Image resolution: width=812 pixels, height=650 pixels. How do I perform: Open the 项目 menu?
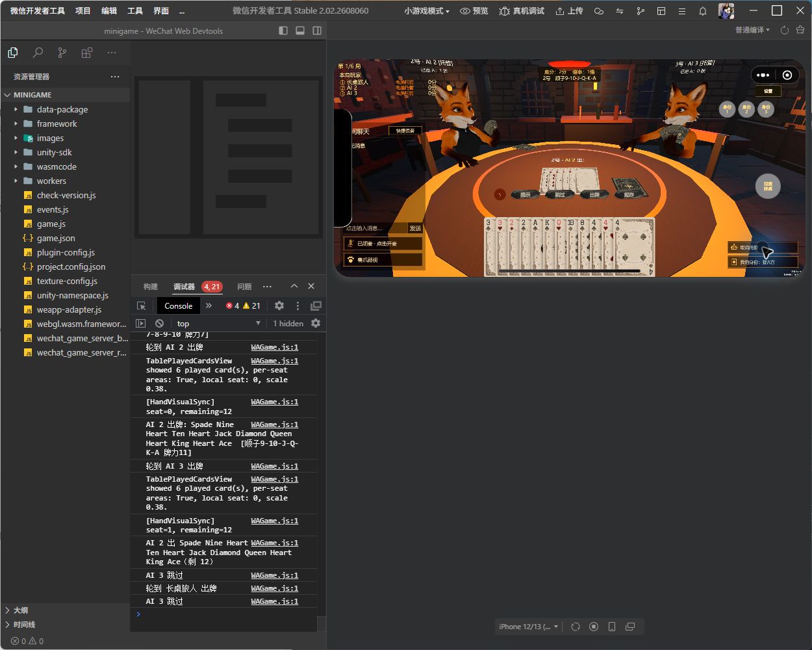[x=83, y=11]
